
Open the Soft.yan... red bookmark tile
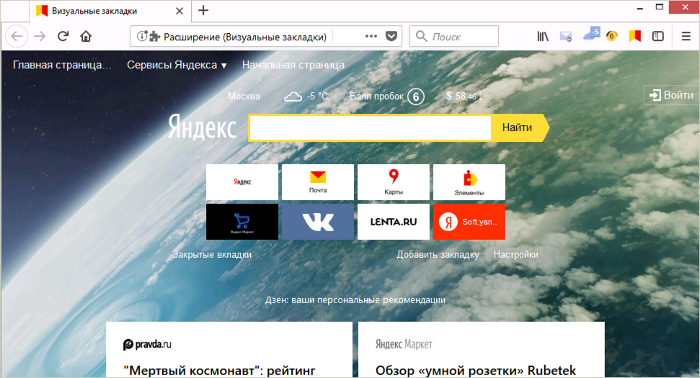click(469, 222)
